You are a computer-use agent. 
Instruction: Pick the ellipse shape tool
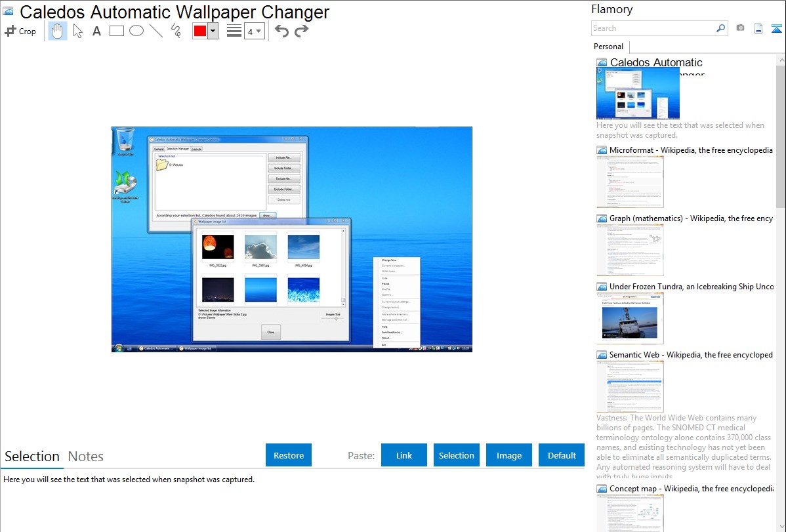[x=136, y=31]
